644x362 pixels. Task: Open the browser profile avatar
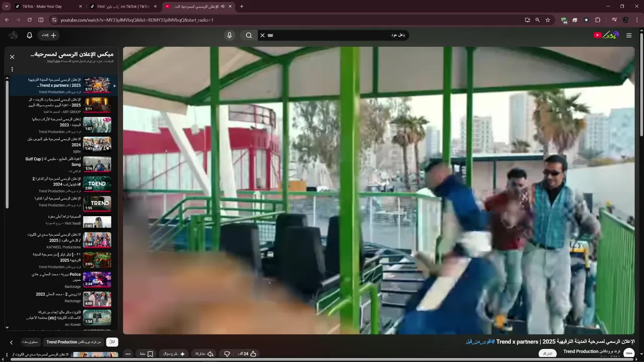[625, 20]
